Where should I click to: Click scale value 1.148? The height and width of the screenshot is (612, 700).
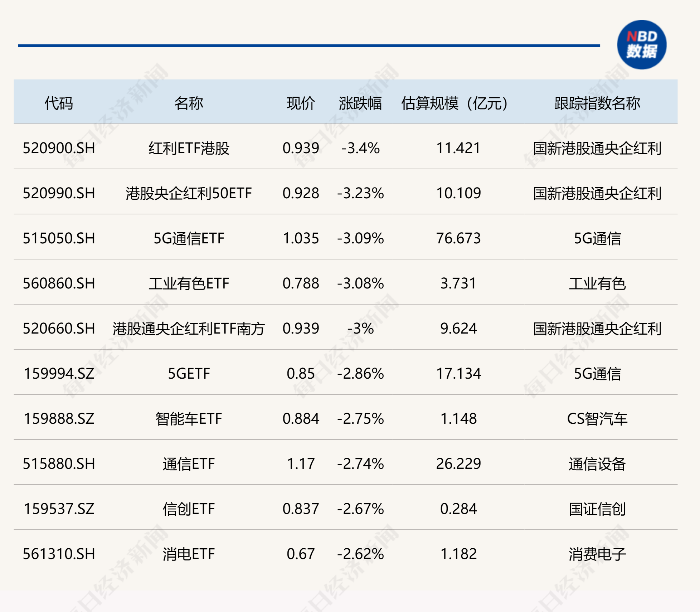click(x=458, y=419)
